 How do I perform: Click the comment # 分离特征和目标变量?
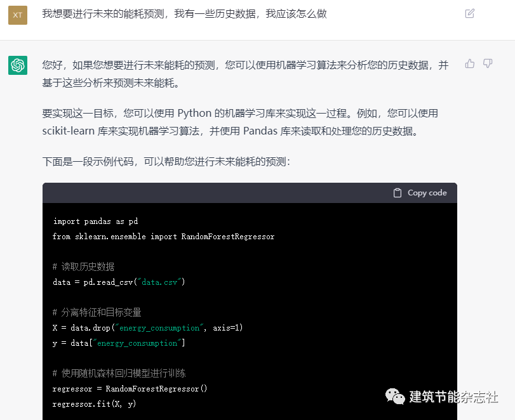(97, 312)
